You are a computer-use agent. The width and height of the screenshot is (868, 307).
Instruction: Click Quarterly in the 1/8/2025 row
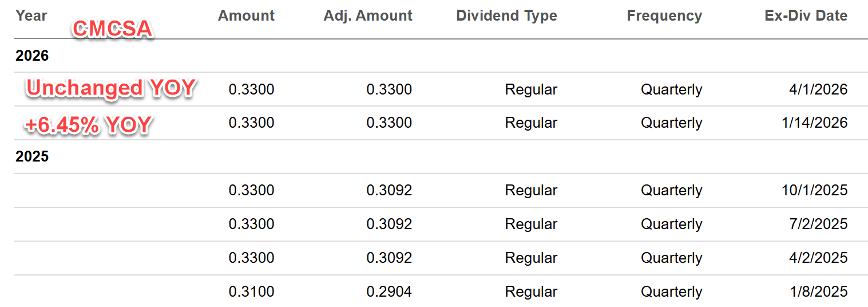click(x=671, y=292)
